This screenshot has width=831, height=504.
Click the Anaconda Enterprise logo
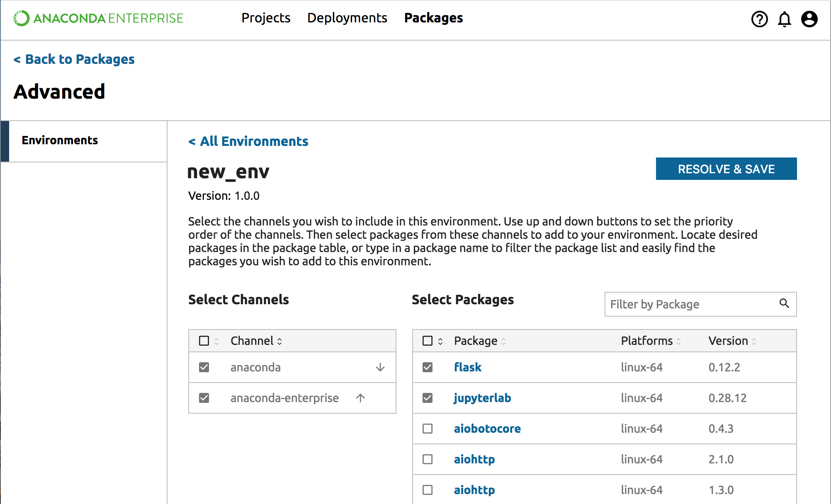(98, 18)
